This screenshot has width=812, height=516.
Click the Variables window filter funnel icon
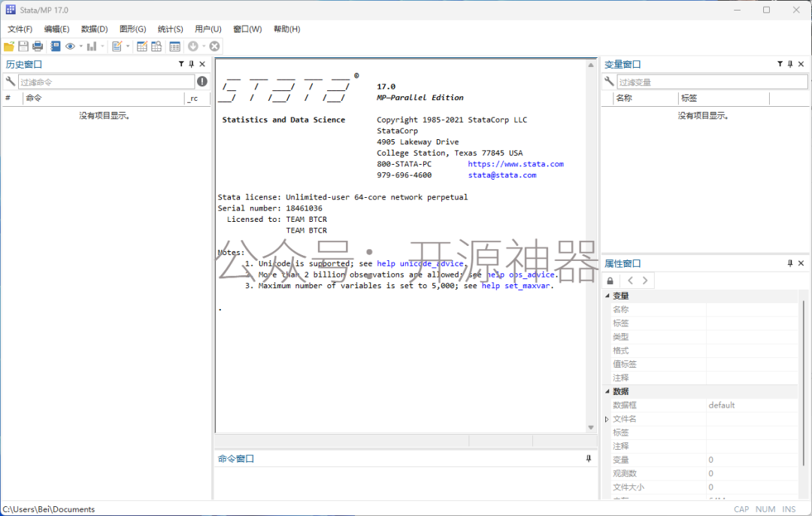pyautogui.click(x=780, y=64)
